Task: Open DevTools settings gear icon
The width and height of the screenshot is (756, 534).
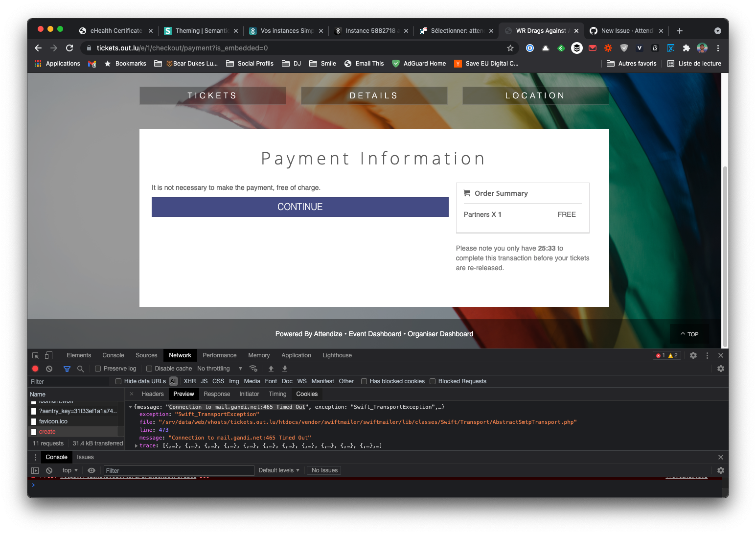Action: coord(693,355)
